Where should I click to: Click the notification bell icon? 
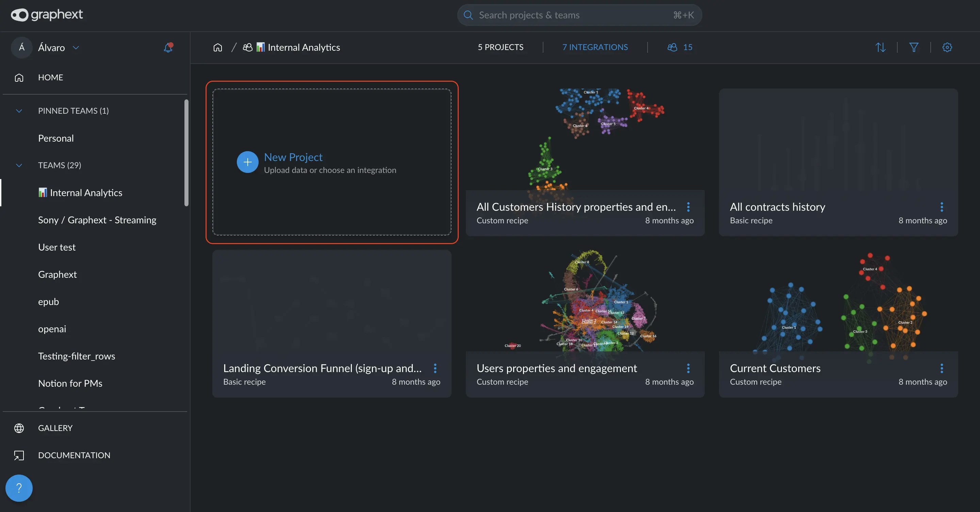[168, 48]
